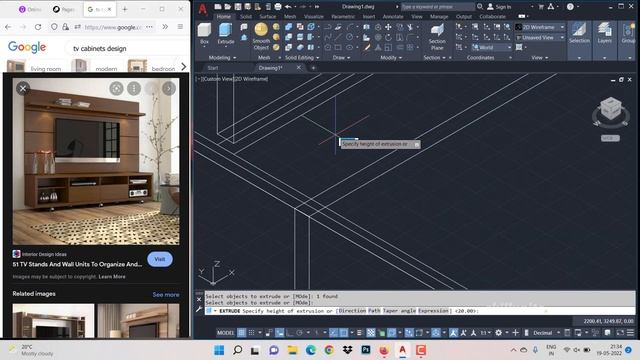Toggle Polar tracking in status bar
The width and height of the screenshot is (640, 360).
pyautogui.click(x=299, y=333)
